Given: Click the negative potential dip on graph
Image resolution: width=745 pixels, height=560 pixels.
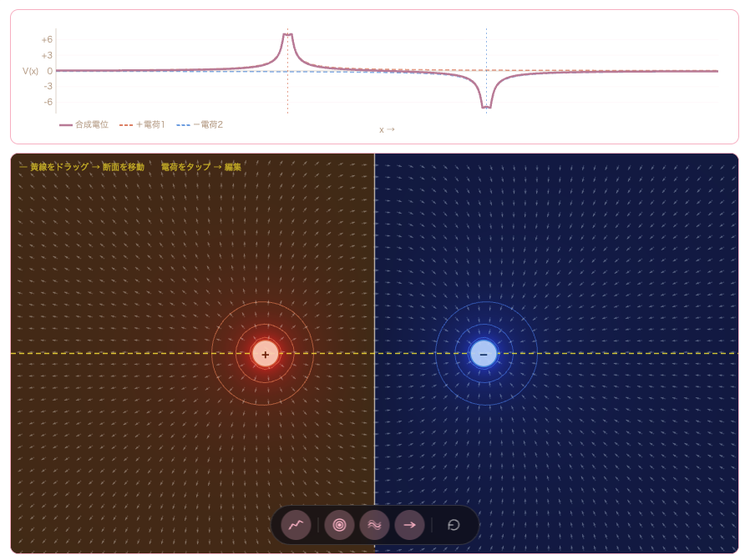Looking at the screenshot, I should click(x=486, y=107).
